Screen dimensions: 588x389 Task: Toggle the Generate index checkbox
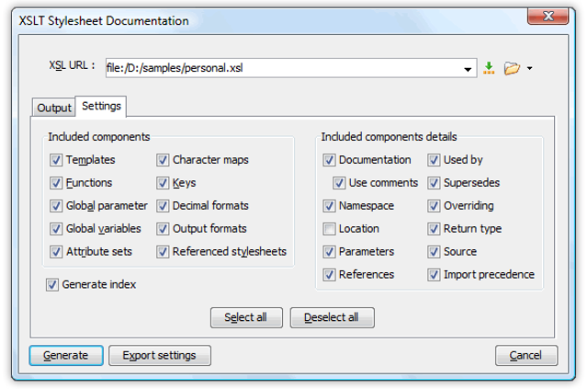52,284
